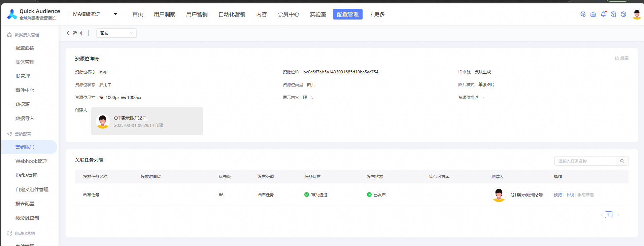Click the green 已发布 status icon
The width and height of the screenshot is (644, 246).
click(x=369, y=195)
